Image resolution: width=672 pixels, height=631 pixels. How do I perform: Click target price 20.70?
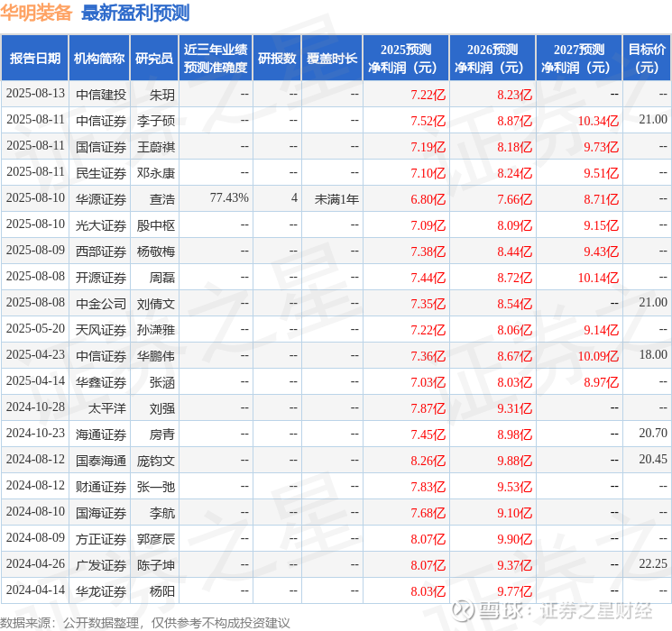click(x=653, y=433)
